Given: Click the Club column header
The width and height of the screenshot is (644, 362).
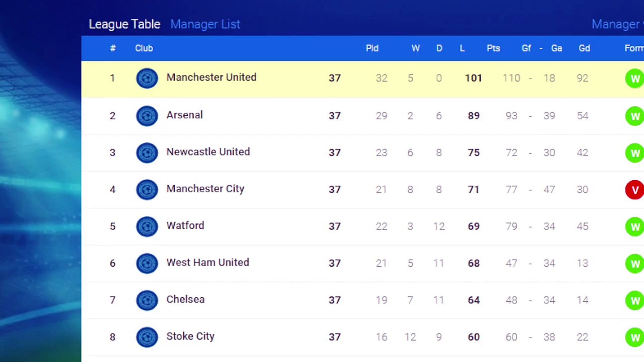Looking at the screenshot, I should (144, 48).
